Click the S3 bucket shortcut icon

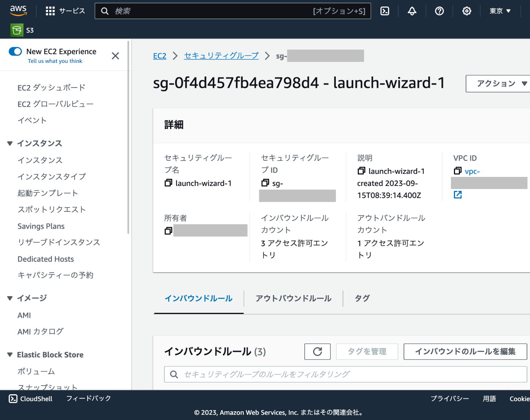17,30
